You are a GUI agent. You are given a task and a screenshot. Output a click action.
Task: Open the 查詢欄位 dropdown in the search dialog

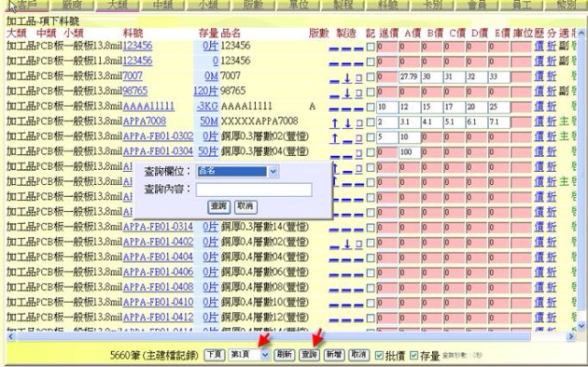pos(273,172)
